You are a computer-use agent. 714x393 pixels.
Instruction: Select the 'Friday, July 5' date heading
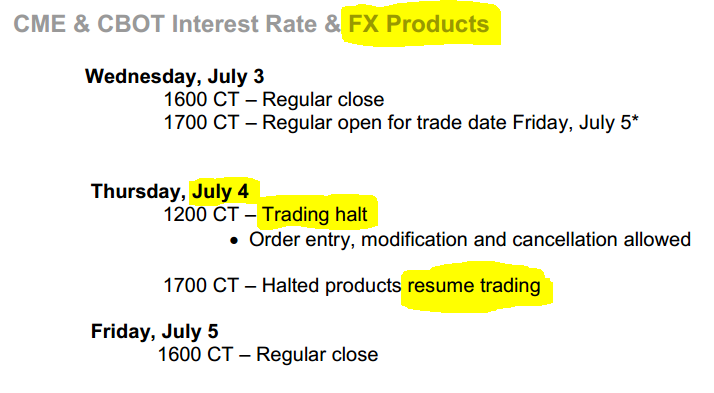(154, 331)
